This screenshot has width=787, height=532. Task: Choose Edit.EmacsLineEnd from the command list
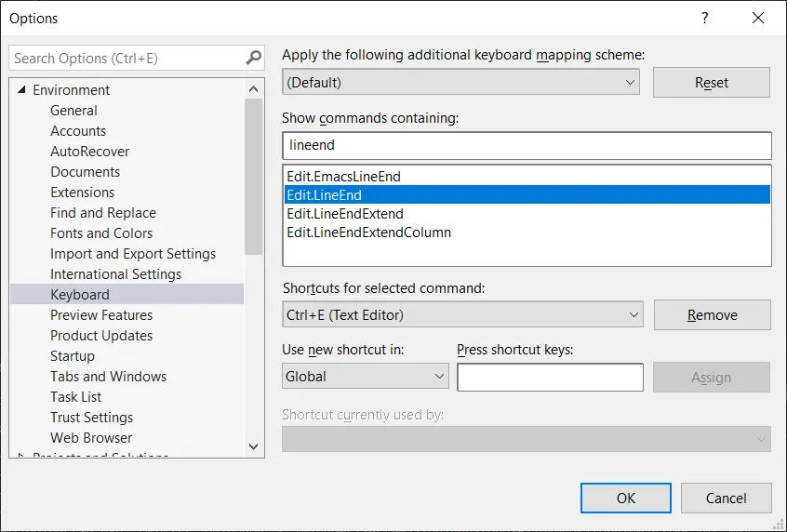[343, 176]
